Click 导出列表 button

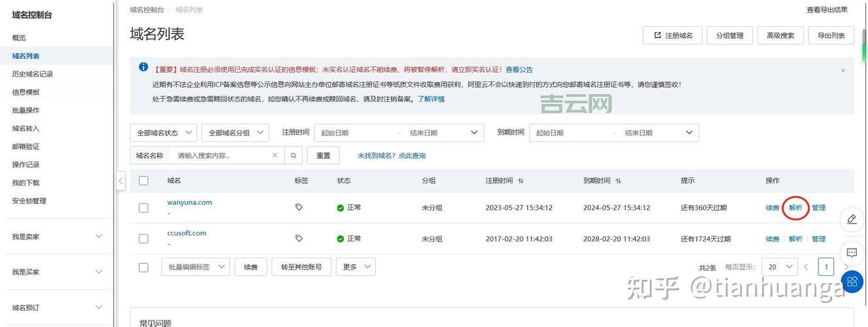pyautogui.click(x=831, y=35)
